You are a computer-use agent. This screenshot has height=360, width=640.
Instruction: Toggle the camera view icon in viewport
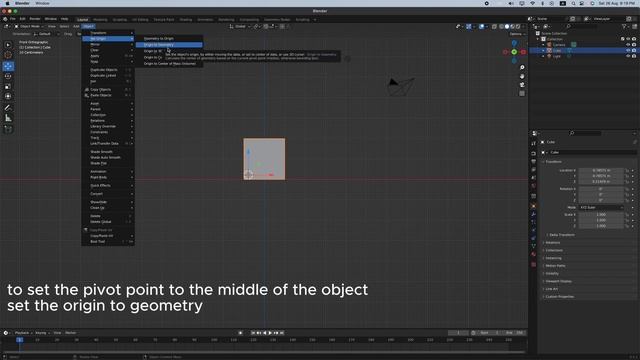522,85
